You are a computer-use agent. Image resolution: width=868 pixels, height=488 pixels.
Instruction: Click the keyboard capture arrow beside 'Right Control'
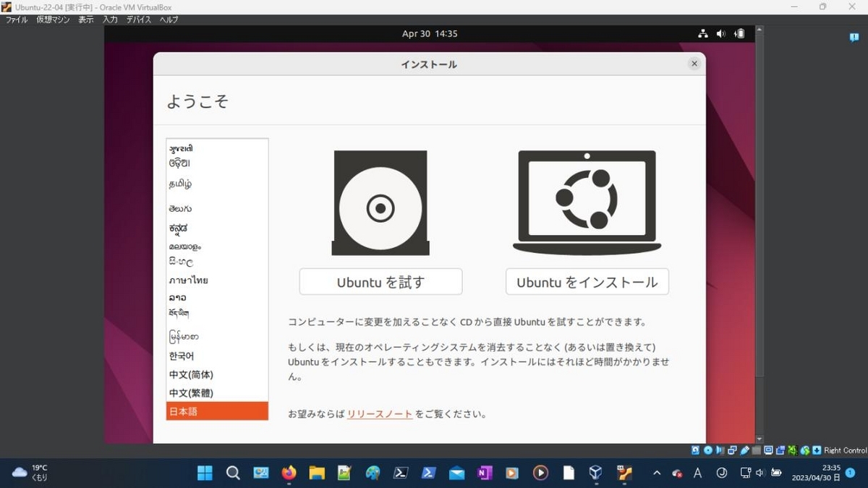[817, 450]
